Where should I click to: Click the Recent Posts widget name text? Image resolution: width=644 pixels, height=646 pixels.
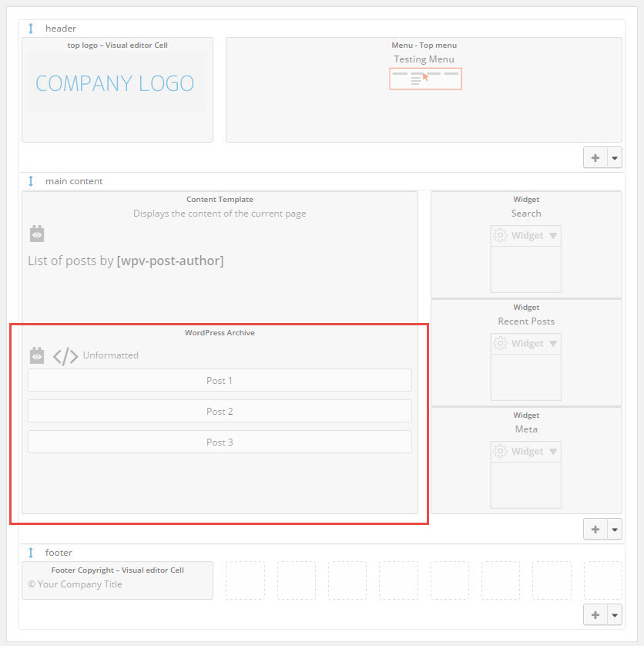click(x=526, y=321)
